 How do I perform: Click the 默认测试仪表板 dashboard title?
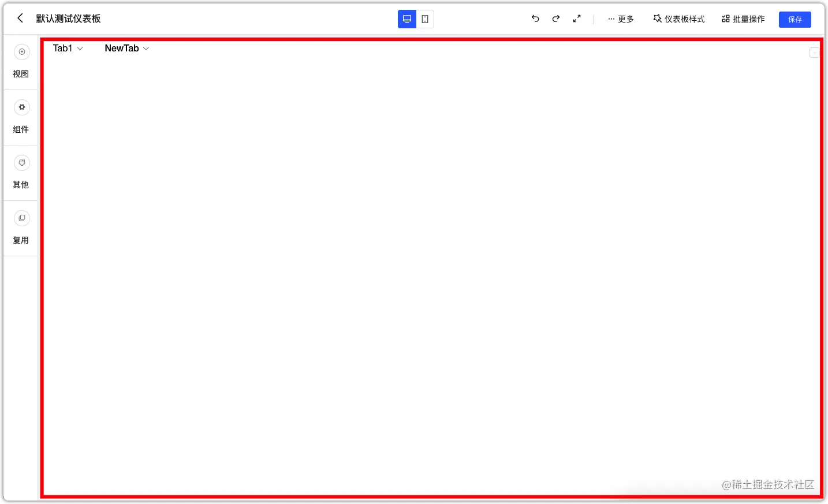pos(69,18)
